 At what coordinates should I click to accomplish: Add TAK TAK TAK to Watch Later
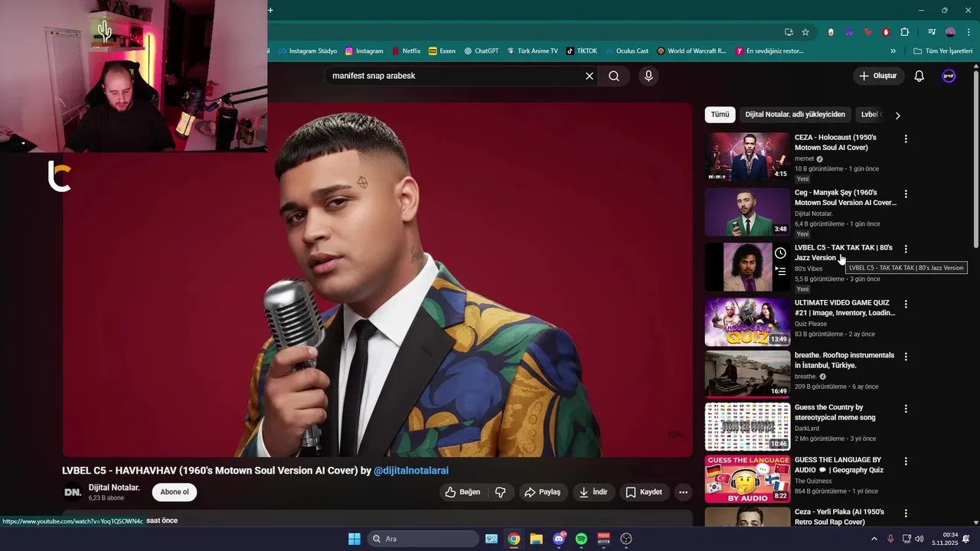(780, 253)
